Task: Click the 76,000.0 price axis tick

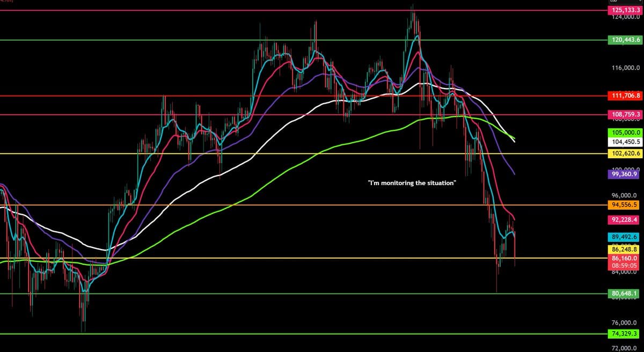Action: (x=624, y=324)
